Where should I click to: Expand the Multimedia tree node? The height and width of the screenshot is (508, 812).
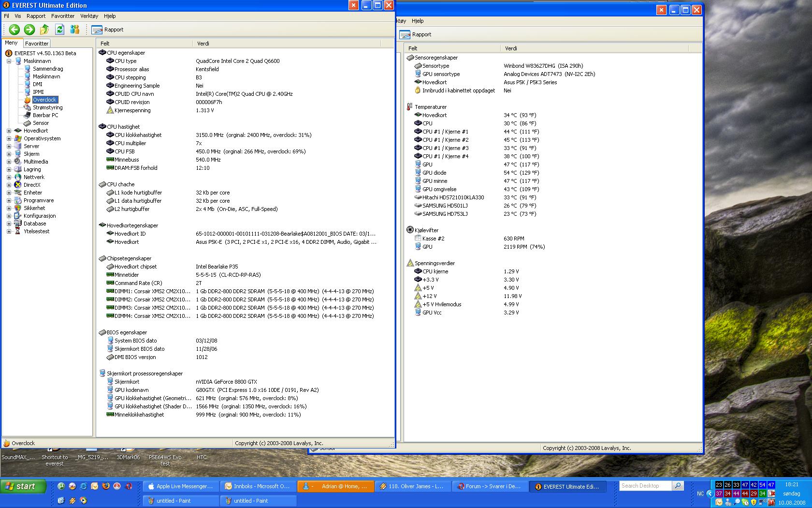pyautogui.click(x=9, y=162)
